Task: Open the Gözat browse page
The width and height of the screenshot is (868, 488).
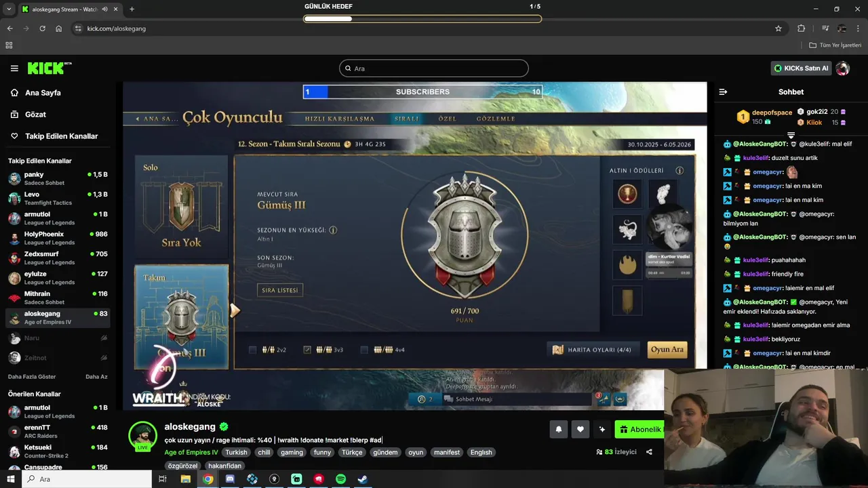Action: click(35, 115)
